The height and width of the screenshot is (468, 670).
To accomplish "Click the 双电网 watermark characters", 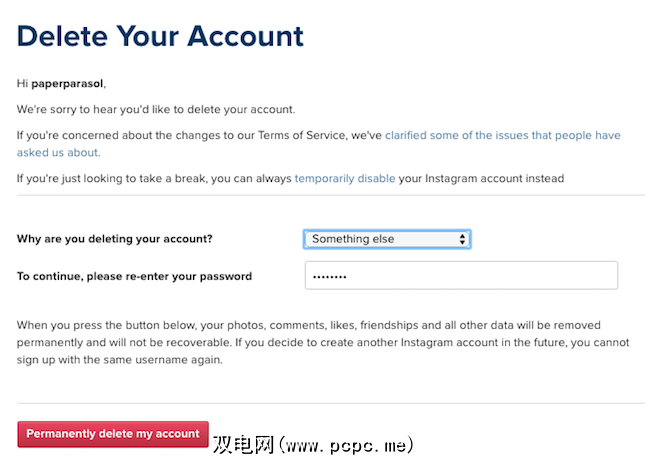I will 247,443.
